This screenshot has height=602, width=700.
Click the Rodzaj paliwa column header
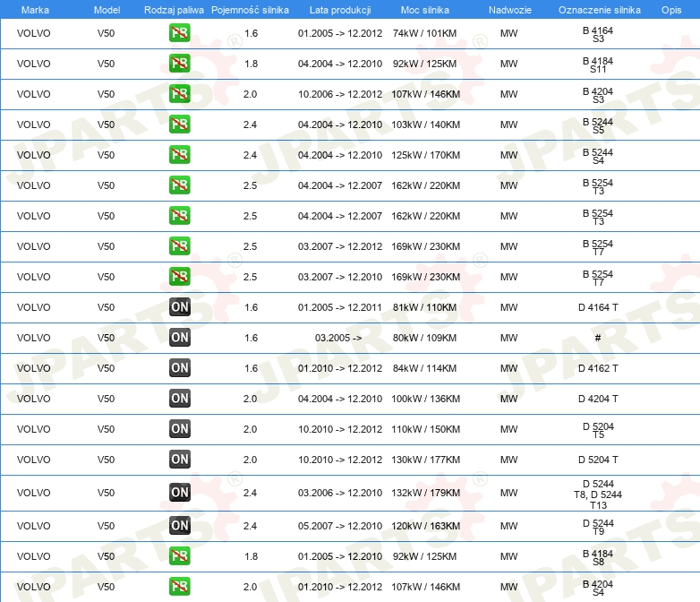(x=174, y=10)
